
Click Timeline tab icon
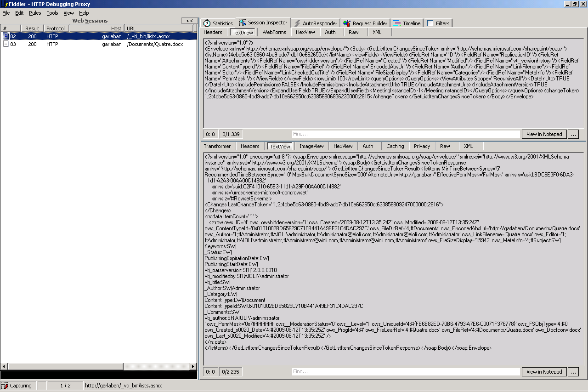tap(397, 23)
